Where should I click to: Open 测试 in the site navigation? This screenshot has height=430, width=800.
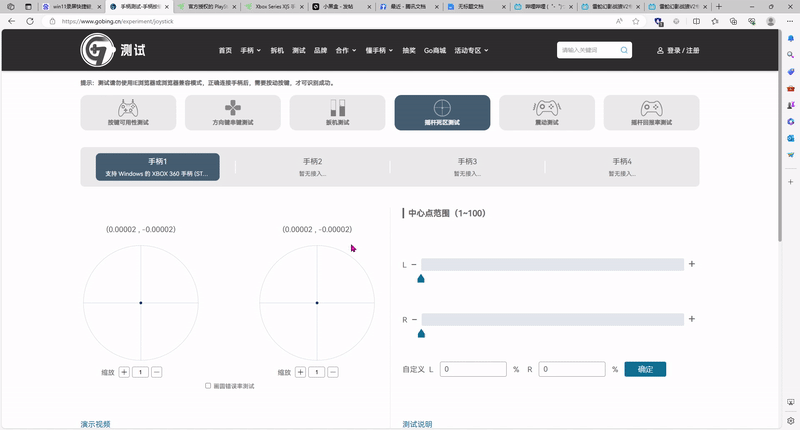[x=298, y=50]
